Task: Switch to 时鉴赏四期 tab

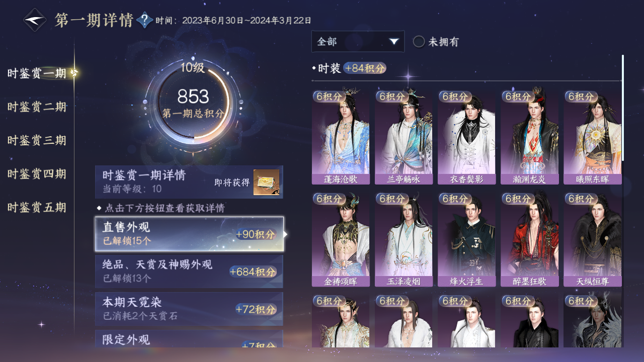Action: point(37,174)
